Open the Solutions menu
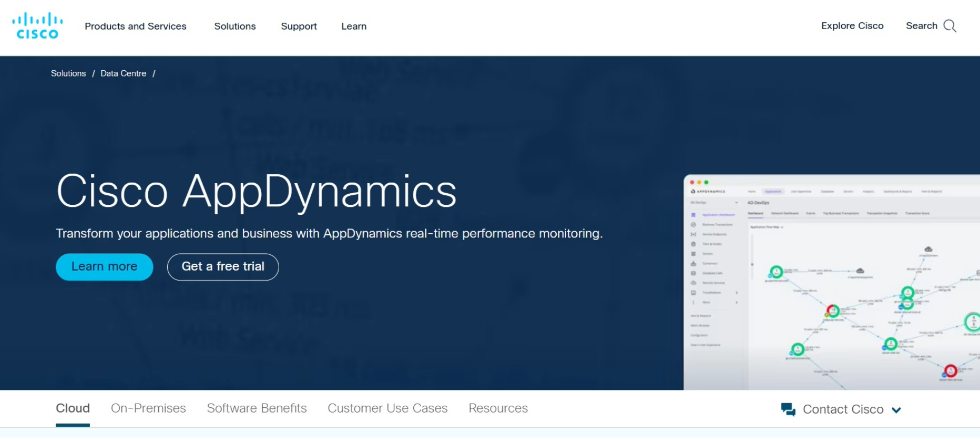 (235, 26)
